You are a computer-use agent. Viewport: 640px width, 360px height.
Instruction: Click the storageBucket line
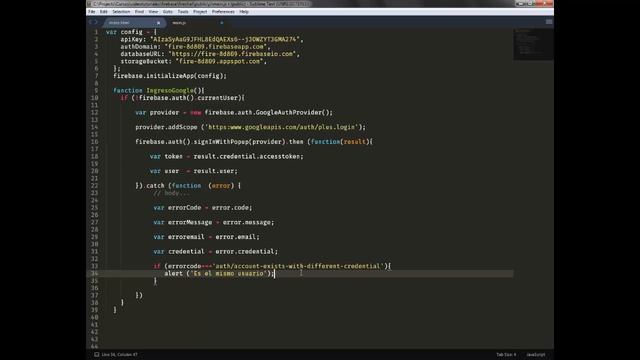click(193, 61)
